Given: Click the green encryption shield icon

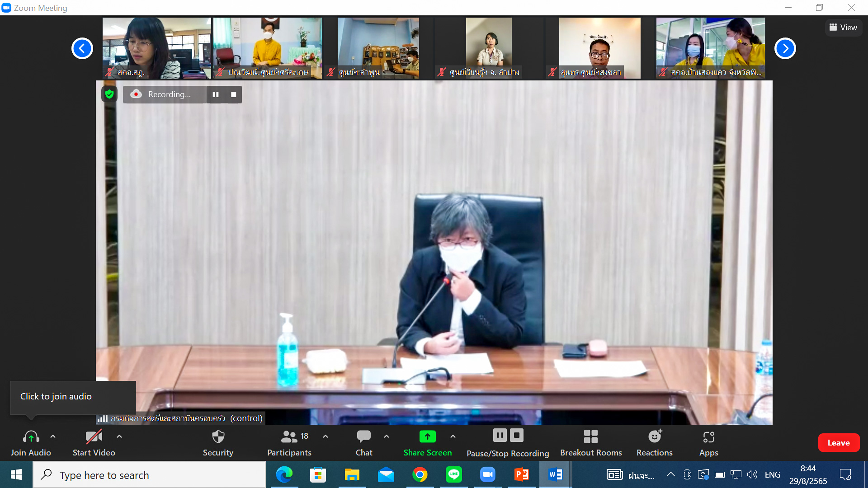Looking at the screenshot, I should coord(109,94).
